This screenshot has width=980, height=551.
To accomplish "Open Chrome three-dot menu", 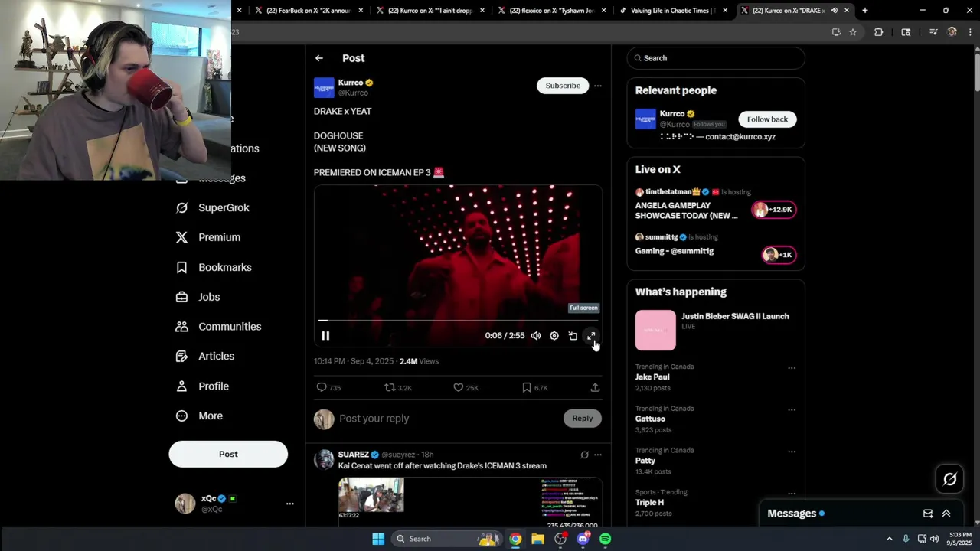I will click(969, 32).
